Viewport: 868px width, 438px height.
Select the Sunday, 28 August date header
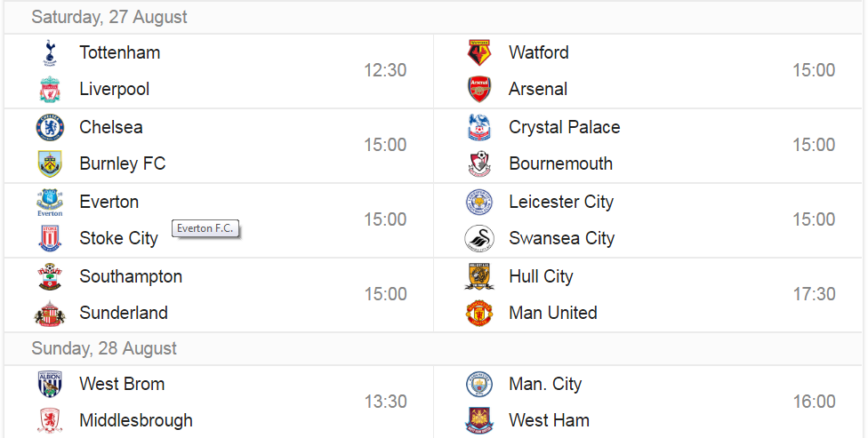104,348
